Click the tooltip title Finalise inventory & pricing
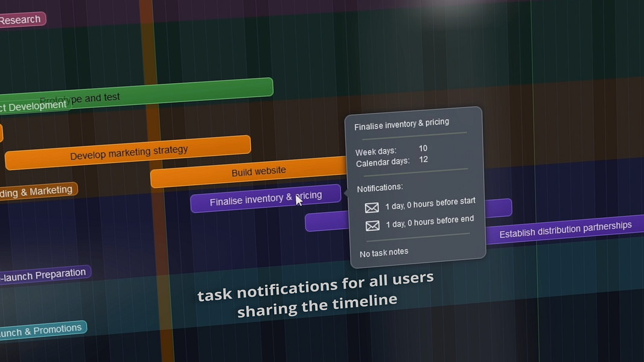This screenshot has width=644, height=362. 402,124
